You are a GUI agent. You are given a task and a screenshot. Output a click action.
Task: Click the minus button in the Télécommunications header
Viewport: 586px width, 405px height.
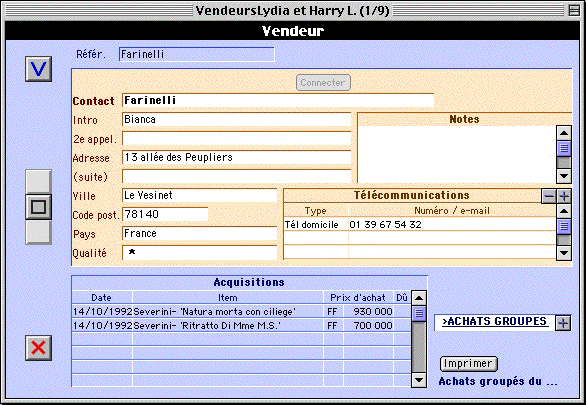click(x=549, y=196)
